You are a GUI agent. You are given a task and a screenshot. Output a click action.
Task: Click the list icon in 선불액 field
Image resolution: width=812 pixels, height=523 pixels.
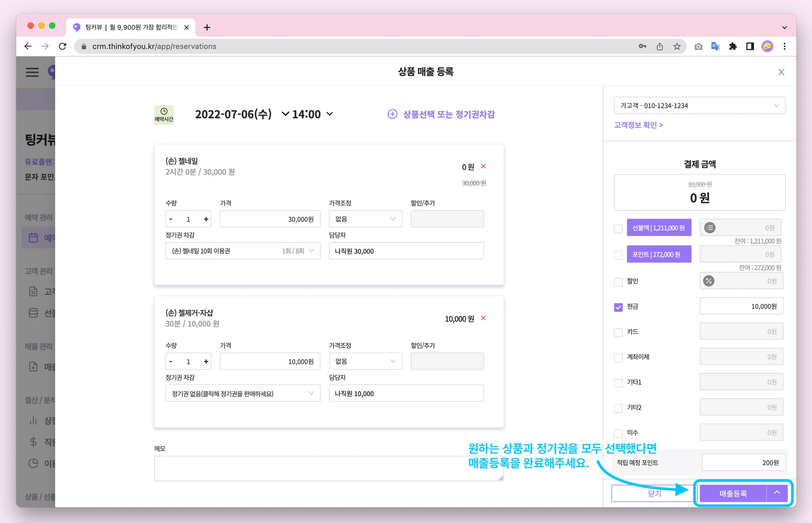coord(710,228)
